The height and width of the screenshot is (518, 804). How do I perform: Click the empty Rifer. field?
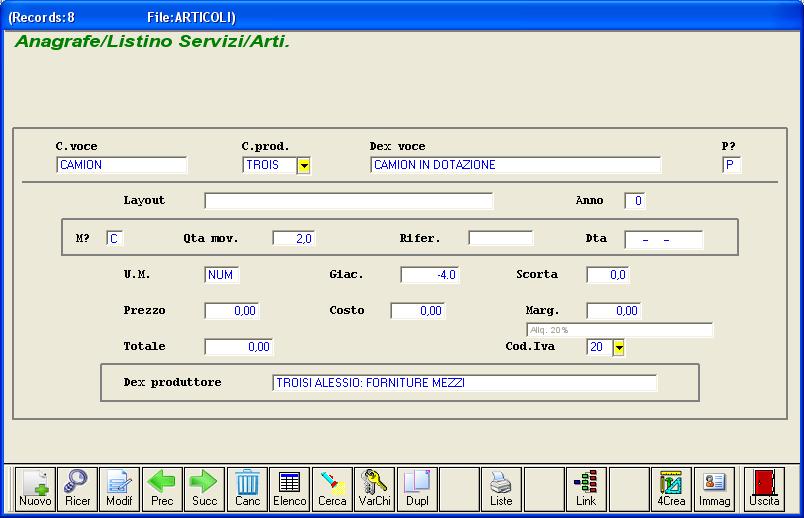500,238
